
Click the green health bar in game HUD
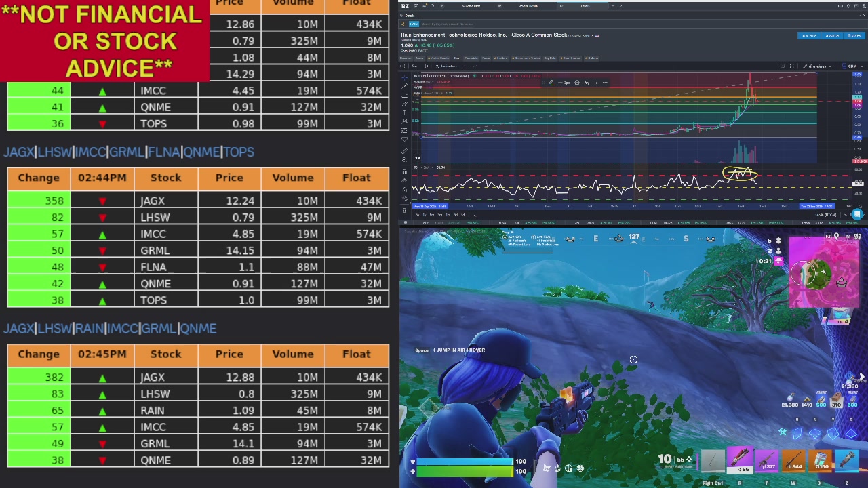(x=465, y=470)
